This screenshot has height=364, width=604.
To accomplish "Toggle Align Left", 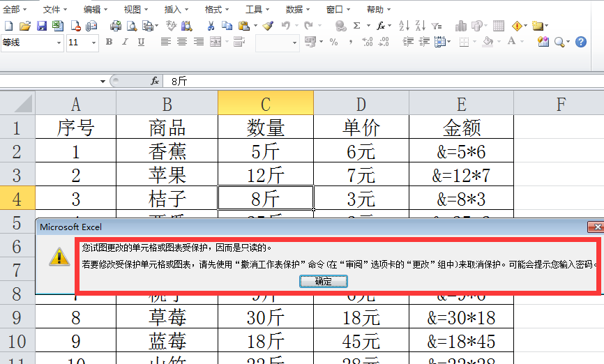I will click(165, 42).
